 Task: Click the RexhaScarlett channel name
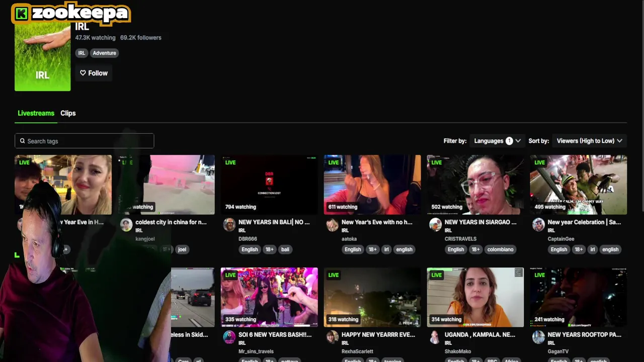click(357, 351)
